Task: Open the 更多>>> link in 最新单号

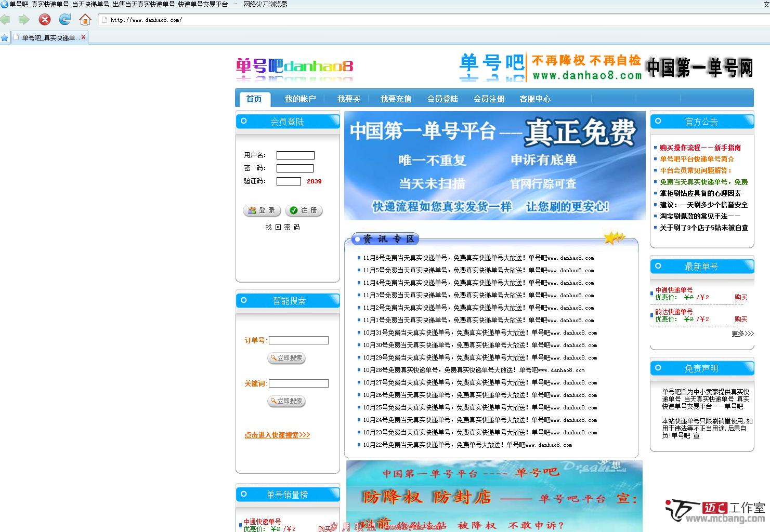Action: coord(742,334)
